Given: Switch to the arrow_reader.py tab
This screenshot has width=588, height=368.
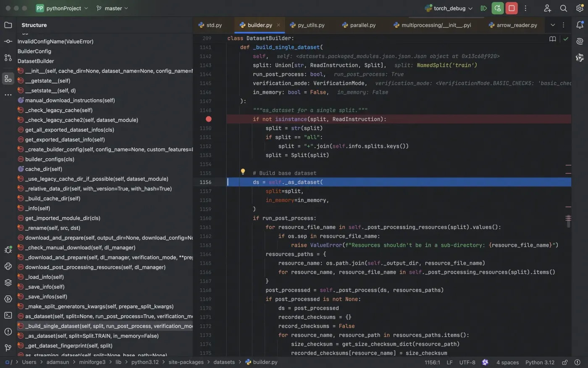Looking at the screenshot, I should tap(513, 25).
